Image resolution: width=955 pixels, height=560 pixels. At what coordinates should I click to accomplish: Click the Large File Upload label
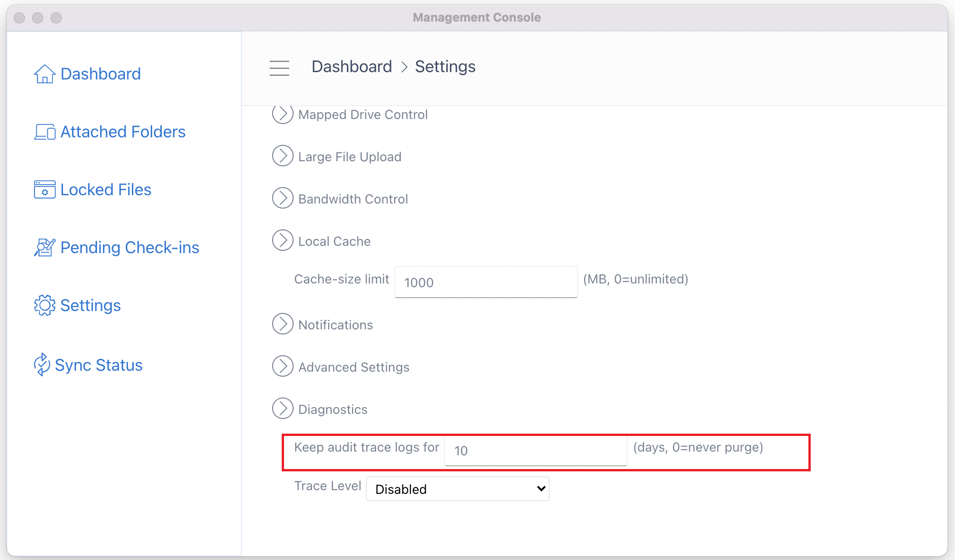click(350, 157)
